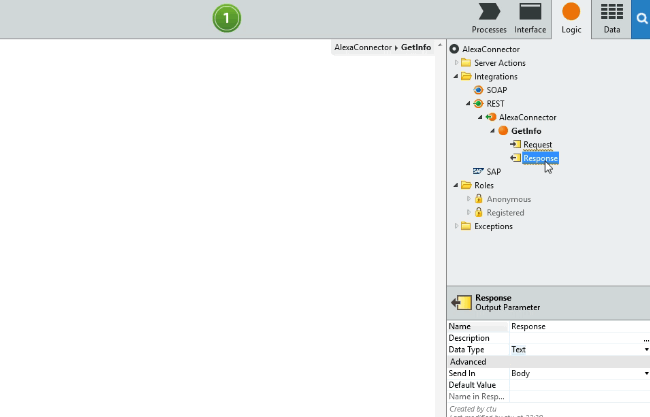Select the Registered role label

(505, 213)
